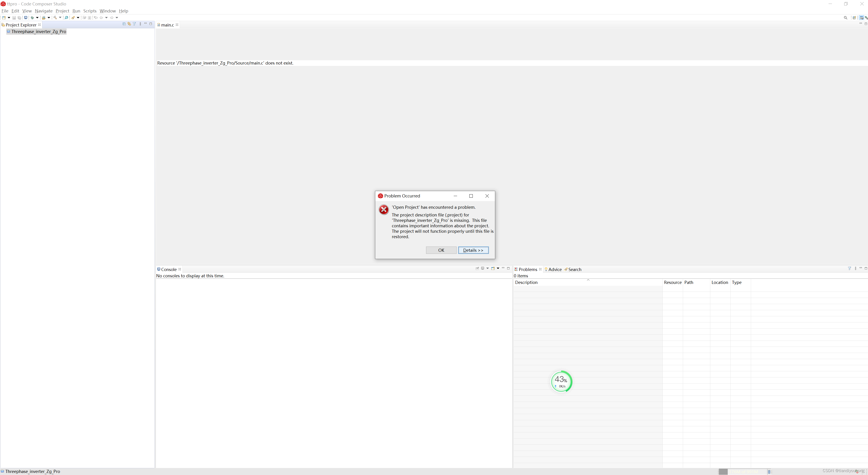Open Project Explorer filter icon
The height and width of the screenshot is (475, 868).
pyautogui.click(x=134, y=24)
